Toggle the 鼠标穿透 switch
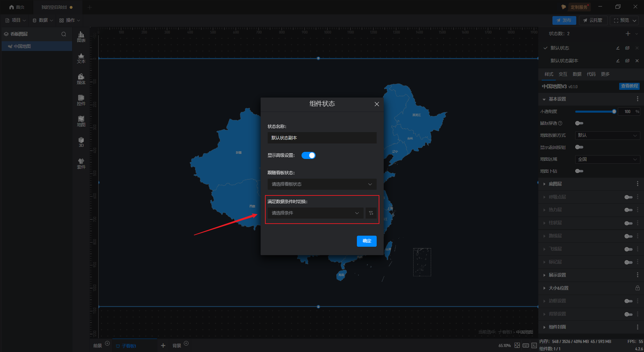This screenshot has width=644, height=352. pos(579,123)
